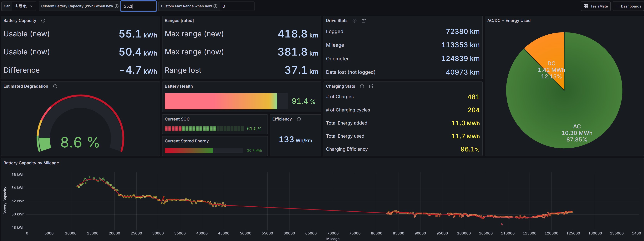This screenshot has width=644, height=241.
Task: Click info icon for Custom Max Range
Action: click(x=215, y=6)
